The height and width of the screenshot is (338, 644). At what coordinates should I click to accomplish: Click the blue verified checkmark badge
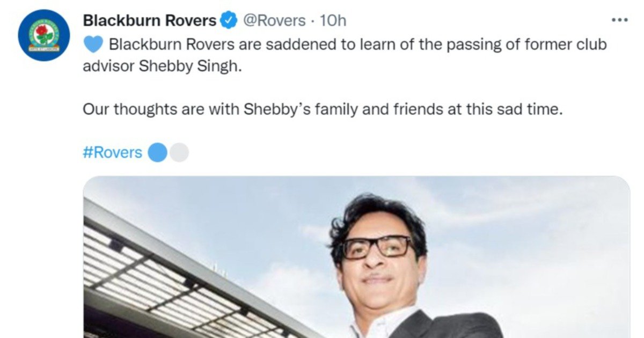pyautogui.click(x=229, y=20)
